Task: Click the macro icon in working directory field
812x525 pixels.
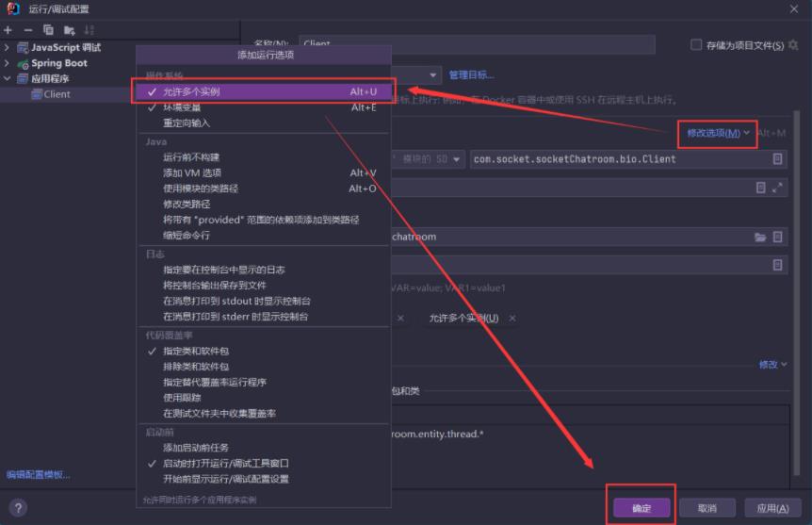Action: [x=777, y=237]
